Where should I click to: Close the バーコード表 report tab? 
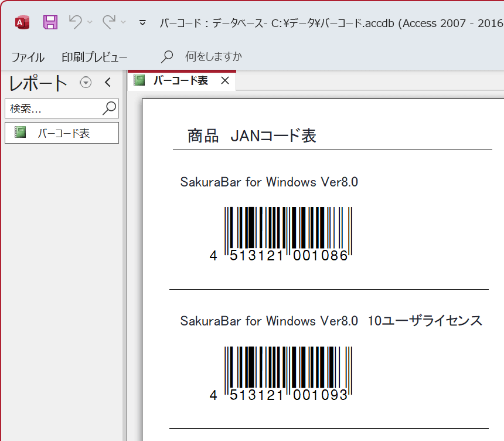coord(225,82)
